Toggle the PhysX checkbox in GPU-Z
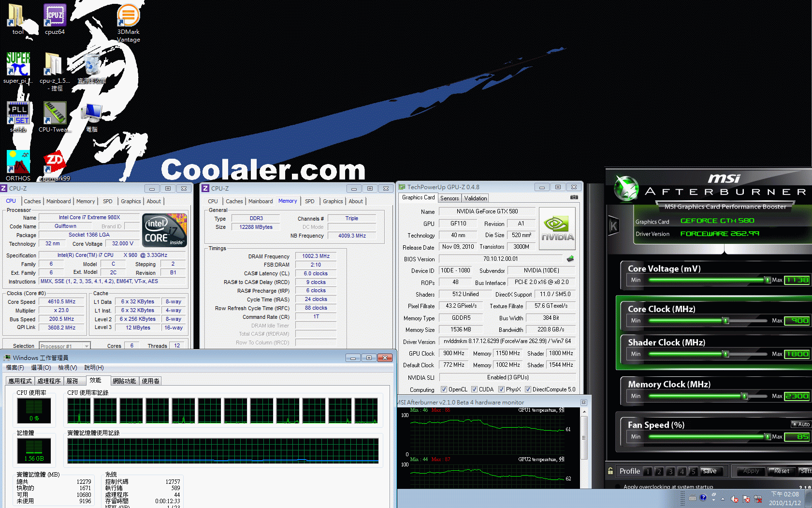 [502, 389]
